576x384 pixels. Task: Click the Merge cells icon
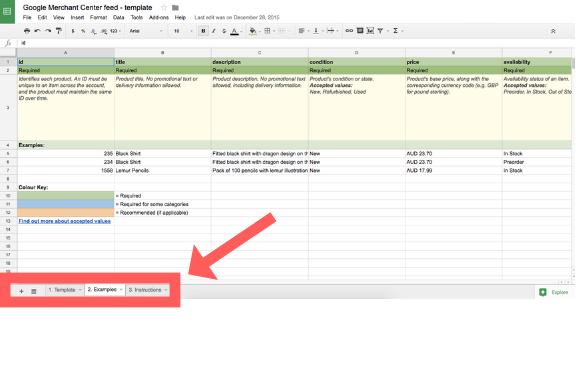[x=283, y=31]
